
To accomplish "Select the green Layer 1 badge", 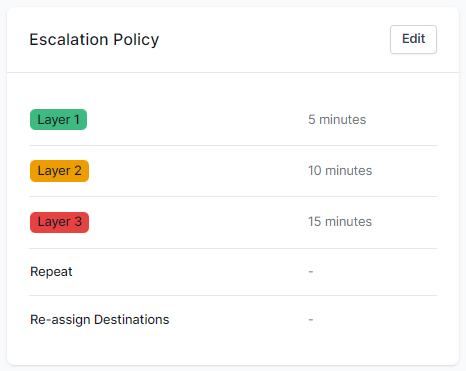I will click(58, 119).
